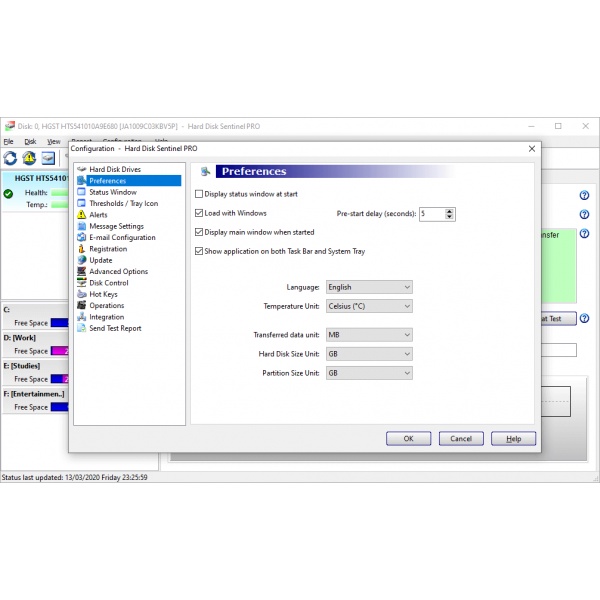
Task: Toggle Show application on Task Bar and System Tray
Action: coord(199,251)
